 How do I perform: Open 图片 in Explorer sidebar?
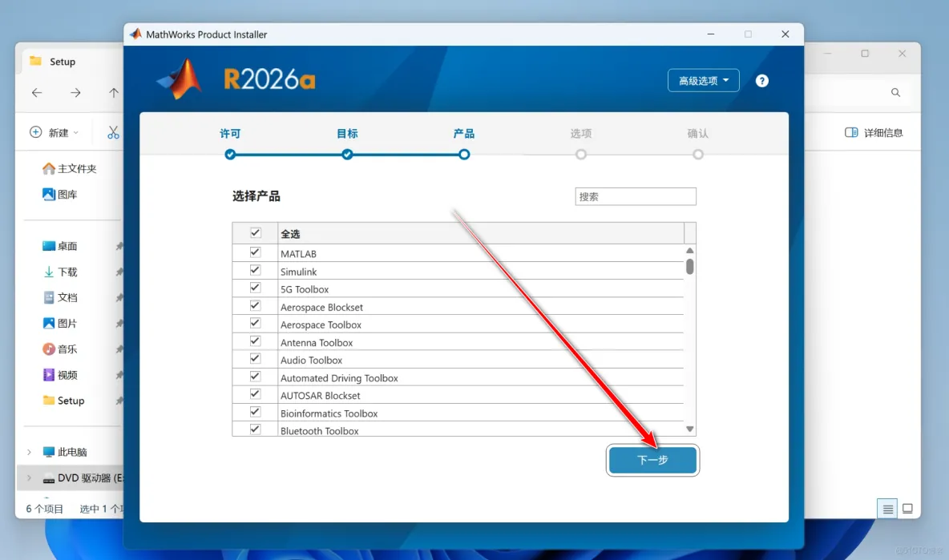pyautogui.click(x=60, y=324)
